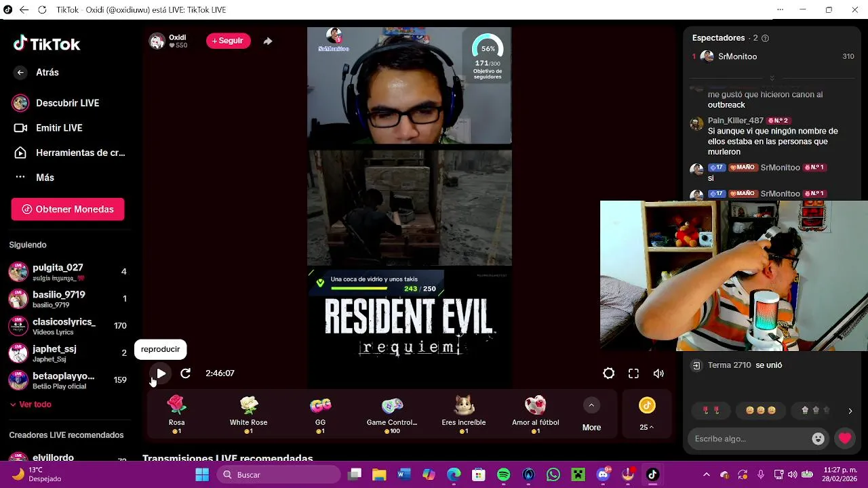Send the White Rose gift
The height and width of the screenshot is (488, 868).
tap(249, 414)
